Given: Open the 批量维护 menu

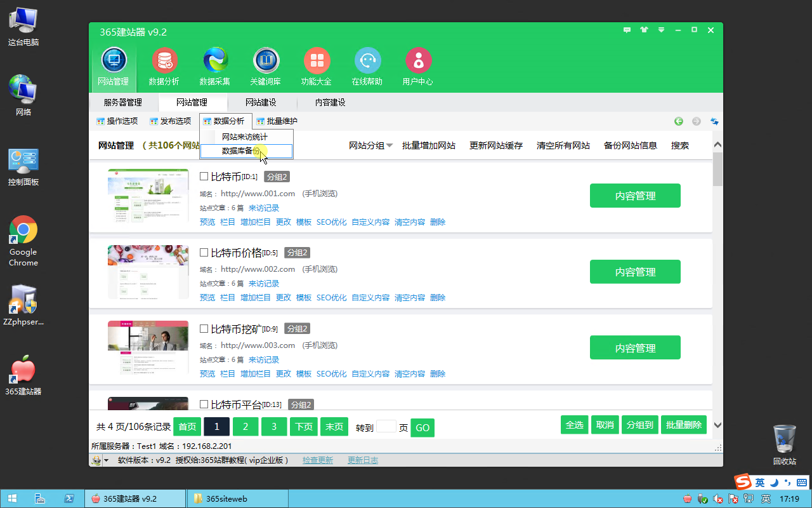Looking at the screenshot, I should 277,121.
